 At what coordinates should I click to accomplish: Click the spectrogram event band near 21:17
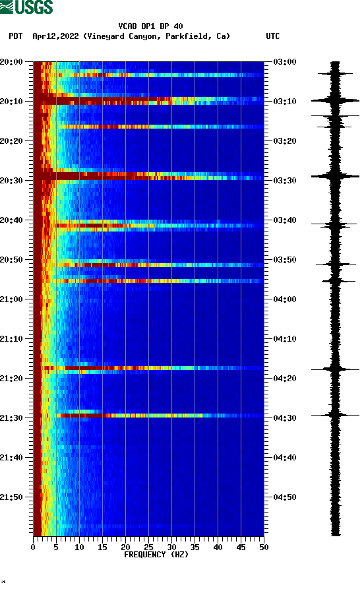149,368
